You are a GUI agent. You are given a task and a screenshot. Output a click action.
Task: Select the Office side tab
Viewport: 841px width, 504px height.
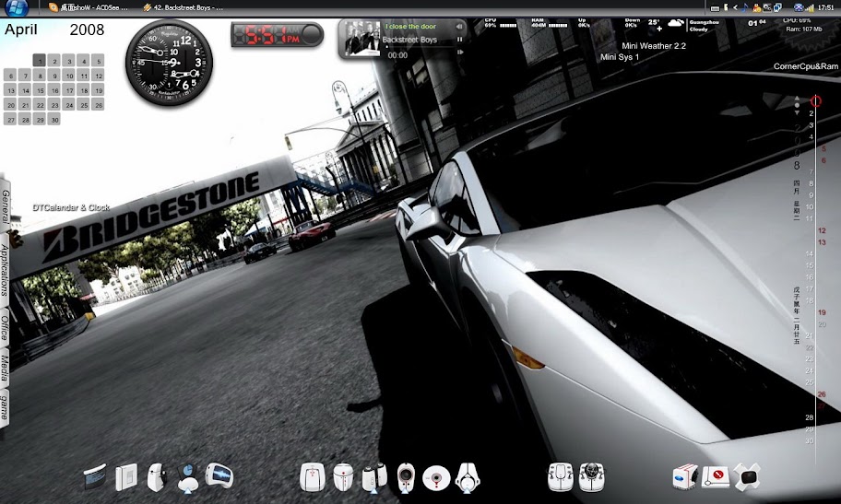tap(6, 329)
